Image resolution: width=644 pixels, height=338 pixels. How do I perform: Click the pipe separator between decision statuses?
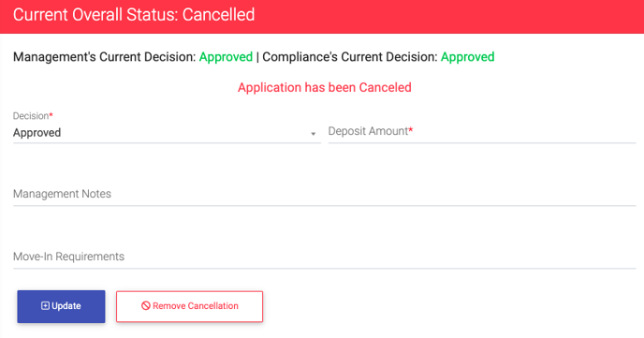tap(257, 57)
